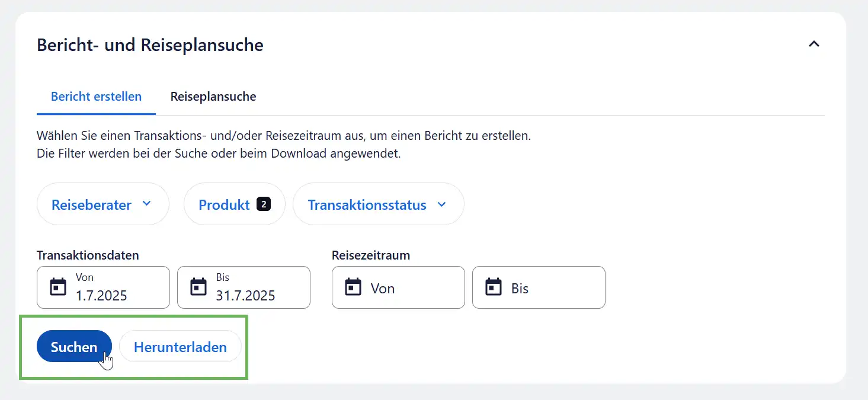Switch to the Reiseplansuche tab
Image resolution: width=868 pixels, height=400 pixels.
click(x=213, y=97)
